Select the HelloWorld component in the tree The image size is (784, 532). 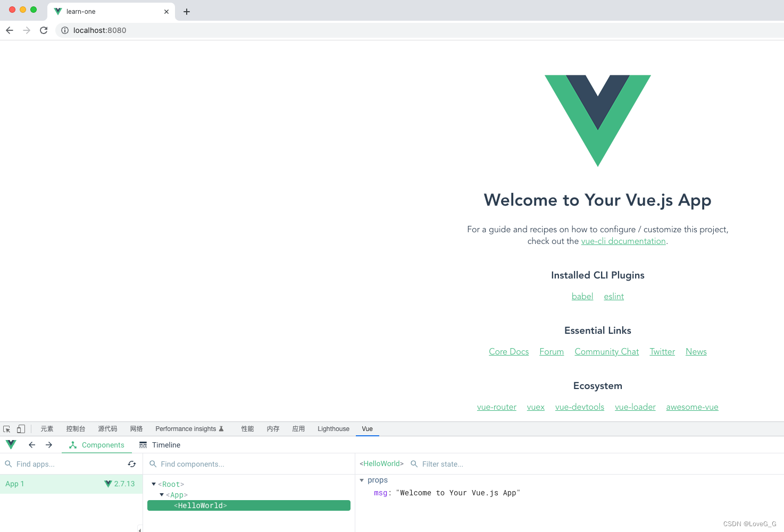[201, 505]
